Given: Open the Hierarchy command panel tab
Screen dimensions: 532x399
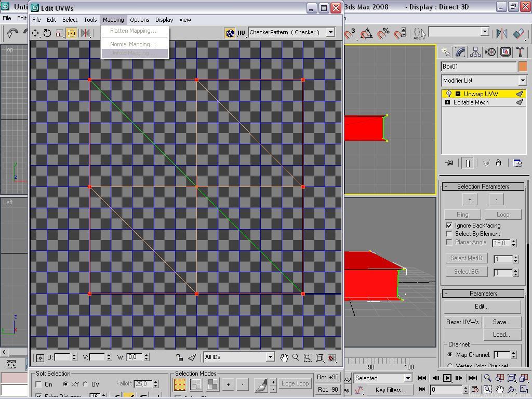Looking at the screenshot, I should point(475,52).
